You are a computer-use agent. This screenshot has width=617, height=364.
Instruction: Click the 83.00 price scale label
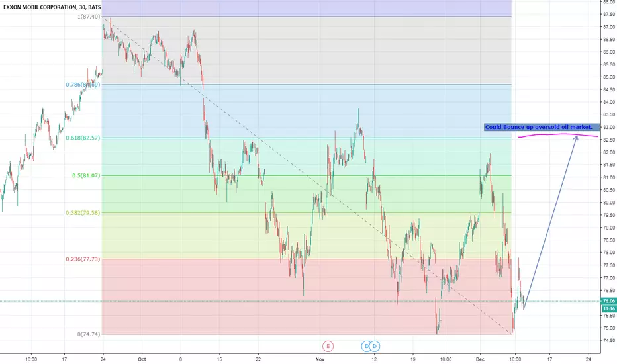click(x=609, y=127)
